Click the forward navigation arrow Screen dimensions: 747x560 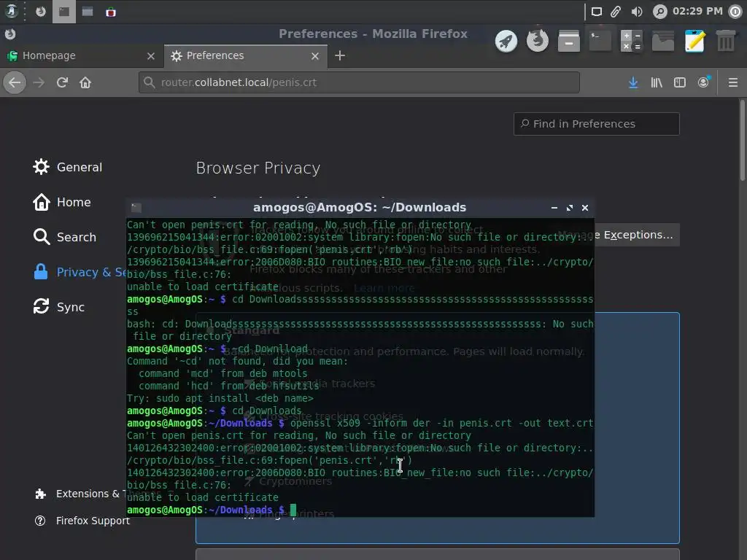pyautogui.click(x=39, y=82)
